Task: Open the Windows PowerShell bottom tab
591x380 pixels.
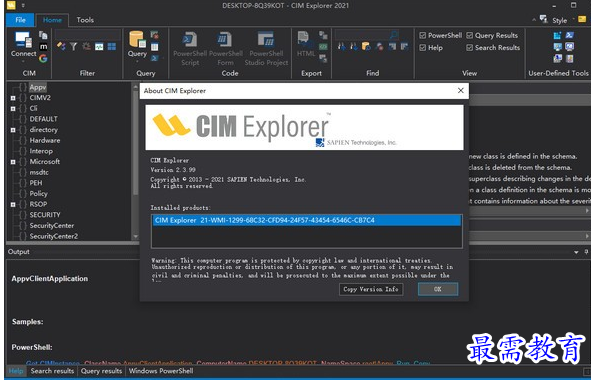Action: coord(161,371)
